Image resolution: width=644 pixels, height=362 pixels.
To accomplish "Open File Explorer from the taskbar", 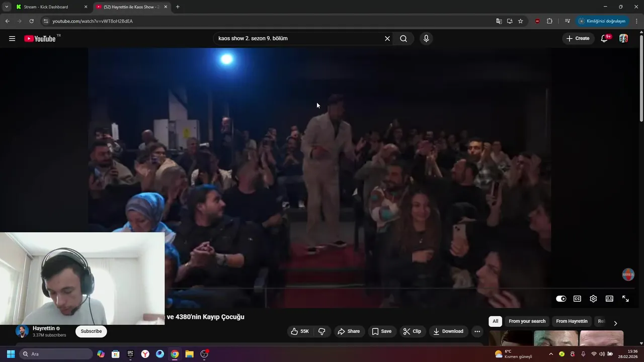I will pyautogui.click(x=189, y=354).
